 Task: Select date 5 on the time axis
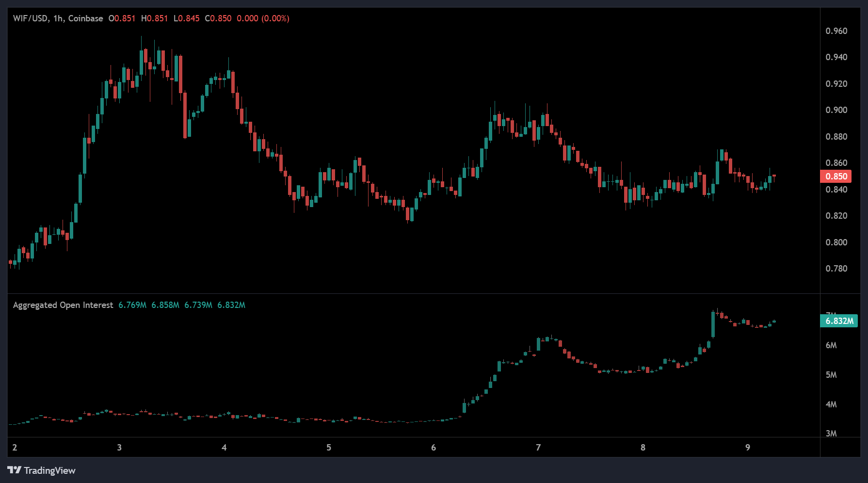point(329,448)
